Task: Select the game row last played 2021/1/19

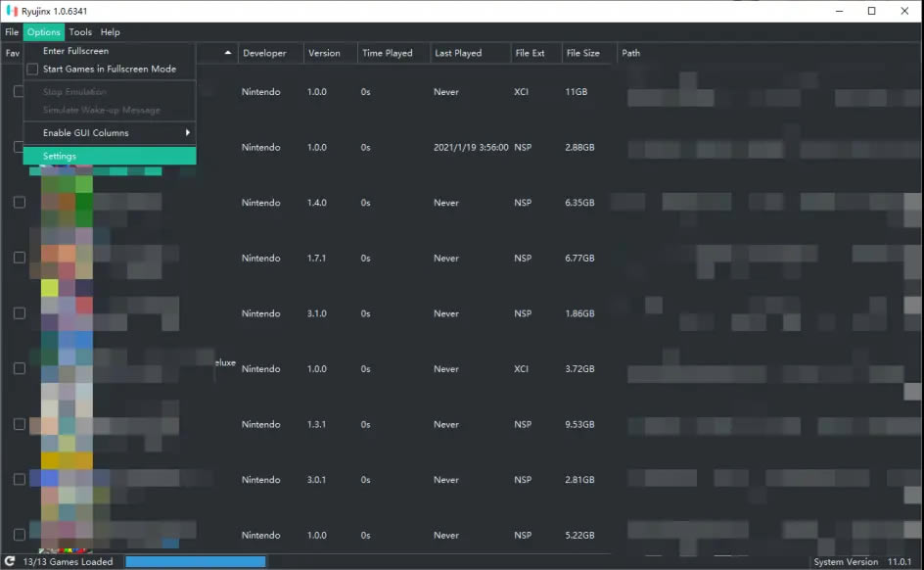Action: pos(412,147)
